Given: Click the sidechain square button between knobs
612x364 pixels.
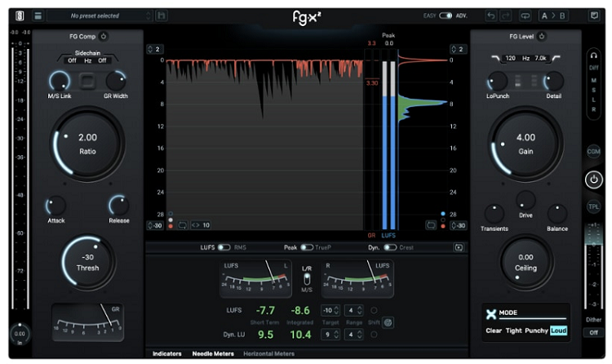Looking at the screenshot, I should click(x=87, y=82).
